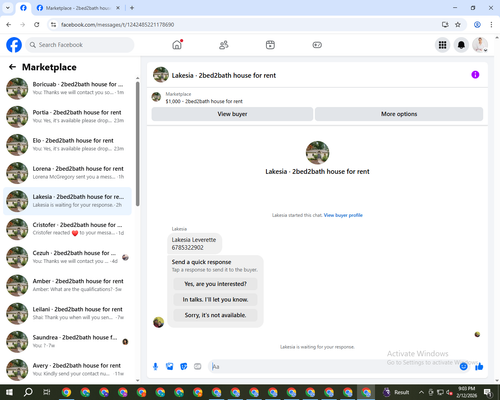The width and height of the screenshot is (500, 400).
Task: Reload the page with browser refresh
Action: point(37,25)
